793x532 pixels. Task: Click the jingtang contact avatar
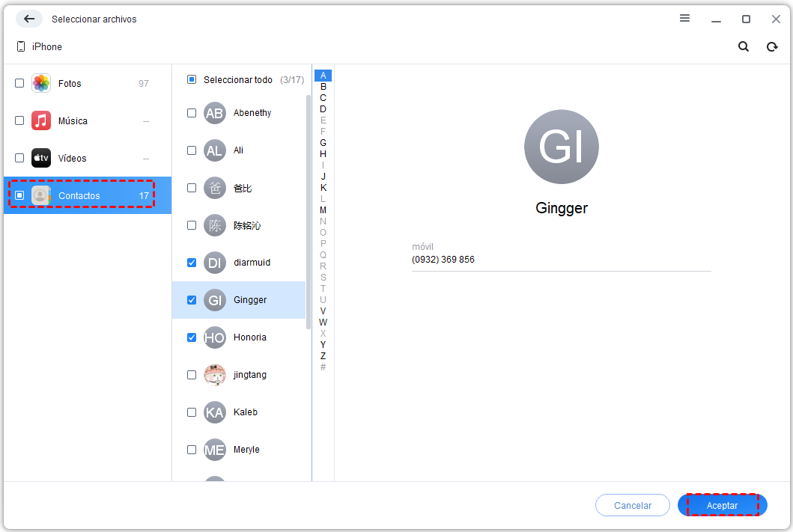click(x=215, y=375)
